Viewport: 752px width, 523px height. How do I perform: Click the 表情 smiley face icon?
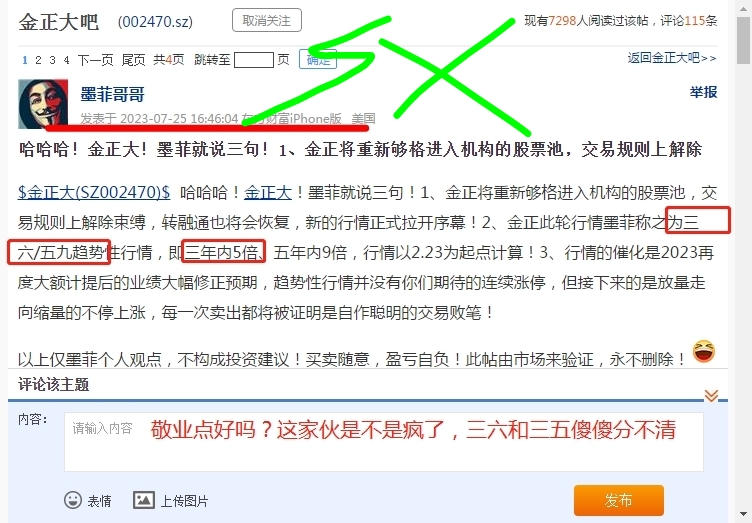(73, 500)
